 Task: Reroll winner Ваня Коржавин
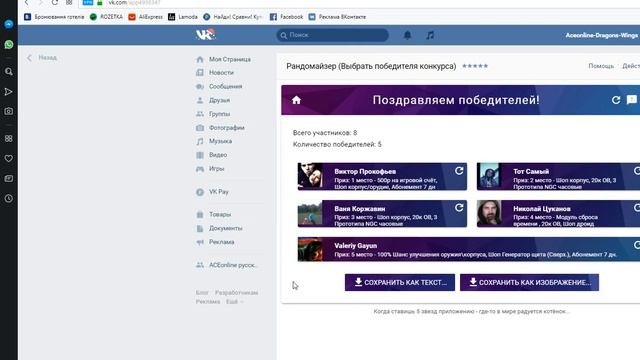tap(459, 208)
